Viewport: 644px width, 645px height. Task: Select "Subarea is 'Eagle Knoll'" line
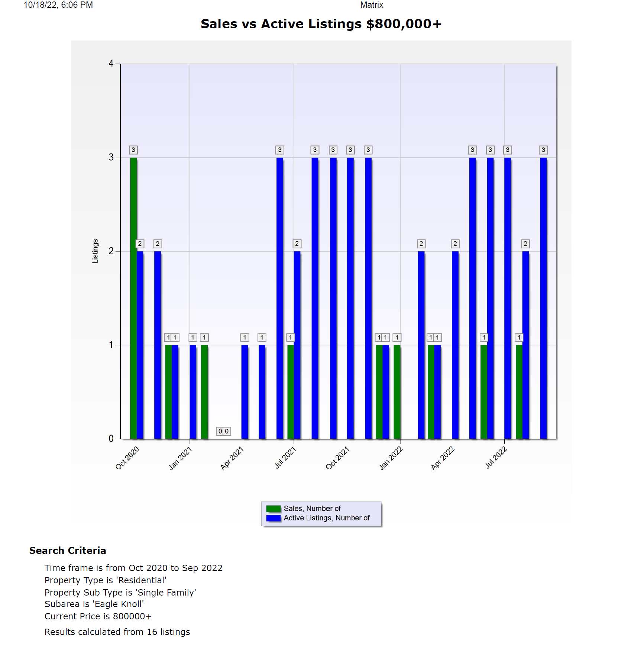coord(94,604)
